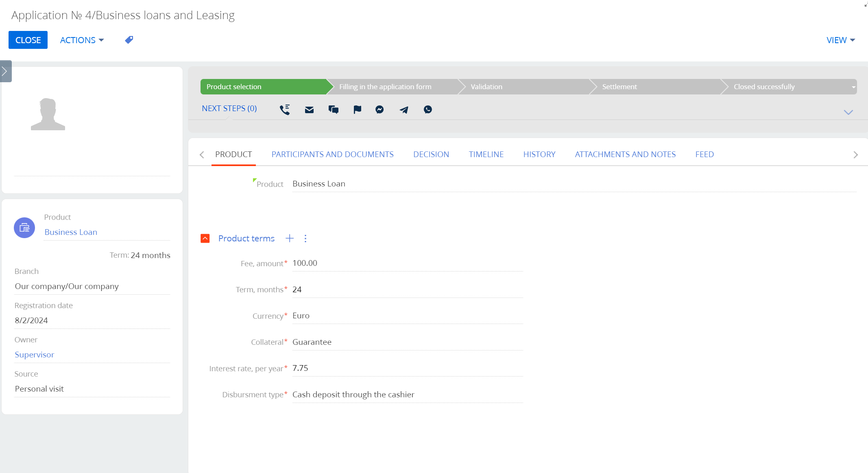Click the Telegram icon
Viewport: 868px width, 473px height.
(403, 109)
